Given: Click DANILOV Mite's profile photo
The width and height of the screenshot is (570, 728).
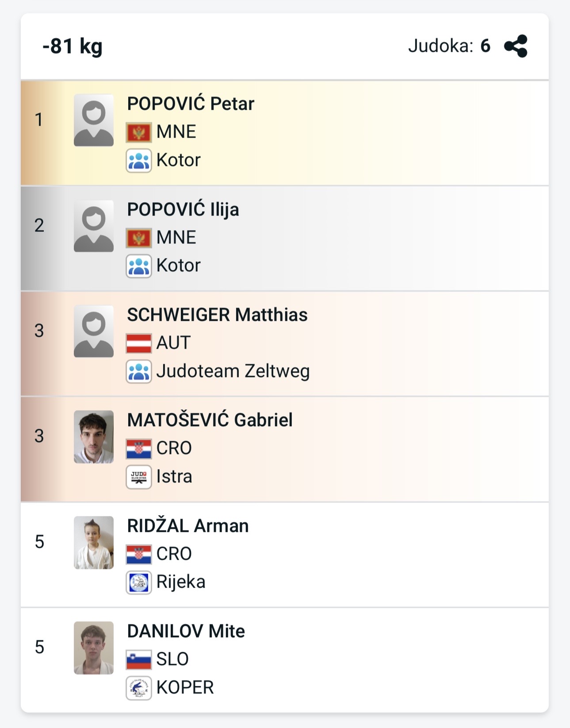Looking at the screenshot, I should 94,647.
